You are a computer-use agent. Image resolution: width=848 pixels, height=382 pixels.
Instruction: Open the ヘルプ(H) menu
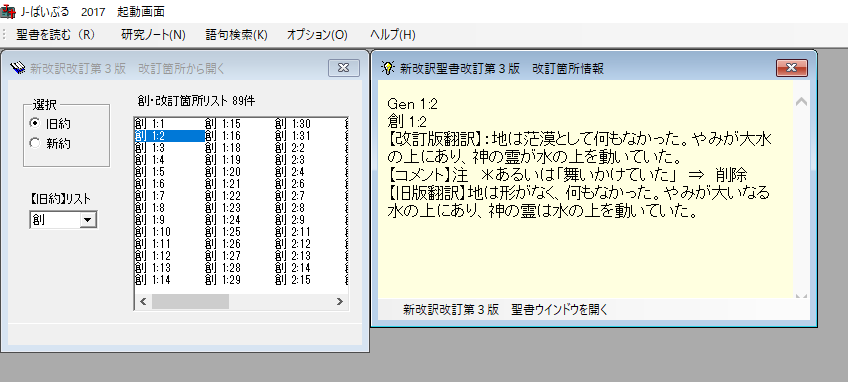click(393, 35)
